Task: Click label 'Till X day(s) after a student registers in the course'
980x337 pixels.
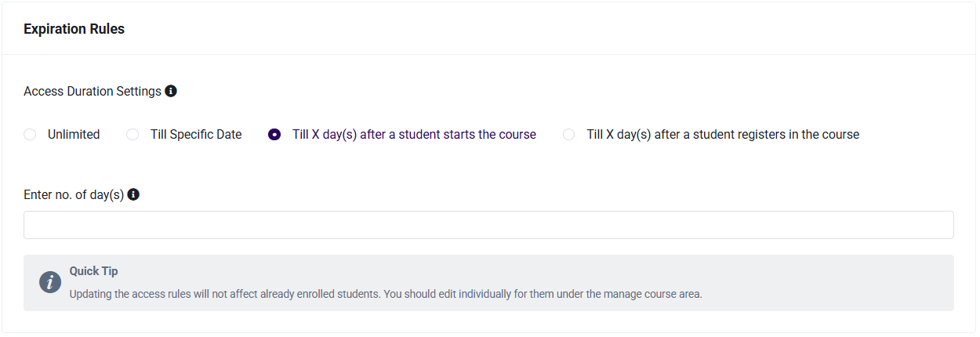Action: point(723,135)
